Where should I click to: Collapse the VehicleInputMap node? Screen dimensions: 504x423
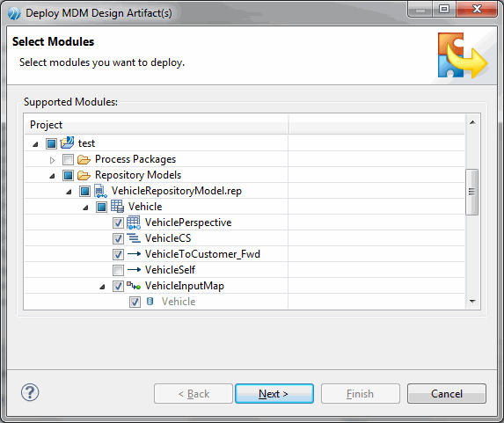(102, 287)
